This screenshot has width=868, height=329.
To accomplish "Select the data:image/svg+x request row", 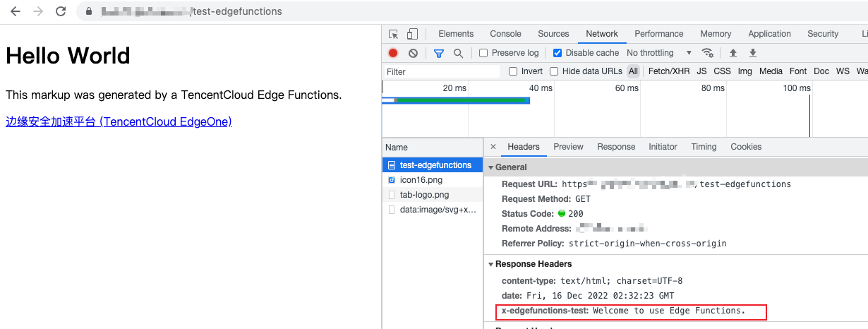I will pyautogui.click(x=432, y=210).
